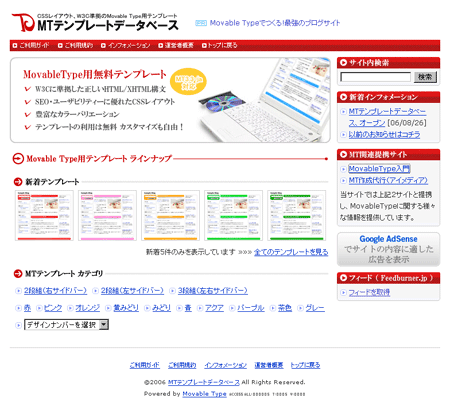Click the Google AdSense banner

click(389, 249)
